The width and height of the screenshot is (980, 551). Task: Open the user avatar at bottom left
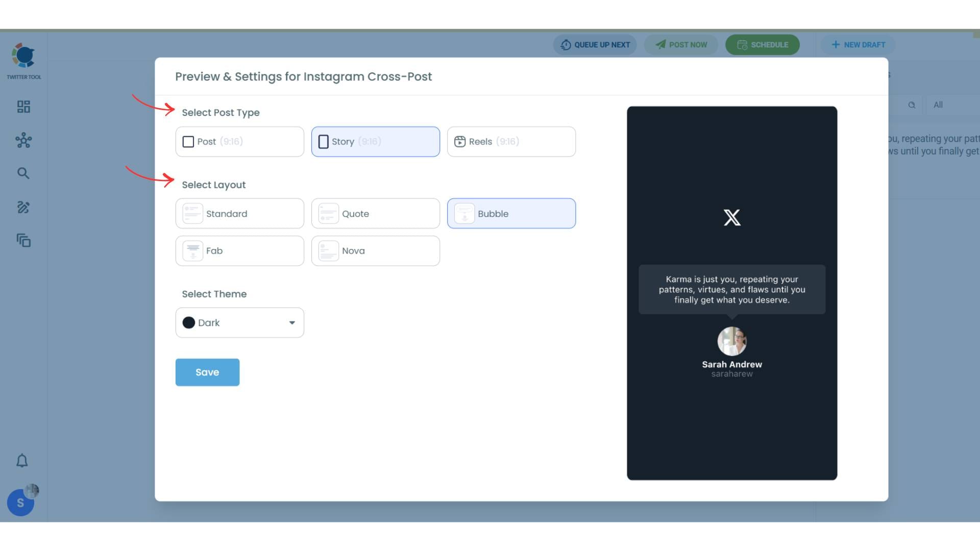pyautogui.click(x=20, y=503)
